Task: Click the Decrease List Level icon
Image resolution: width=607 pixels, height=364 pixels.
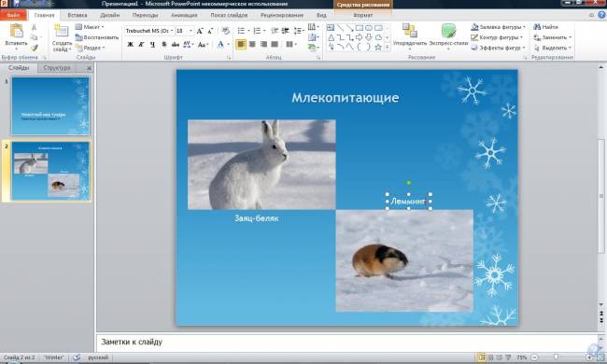Action: point(275,31)
